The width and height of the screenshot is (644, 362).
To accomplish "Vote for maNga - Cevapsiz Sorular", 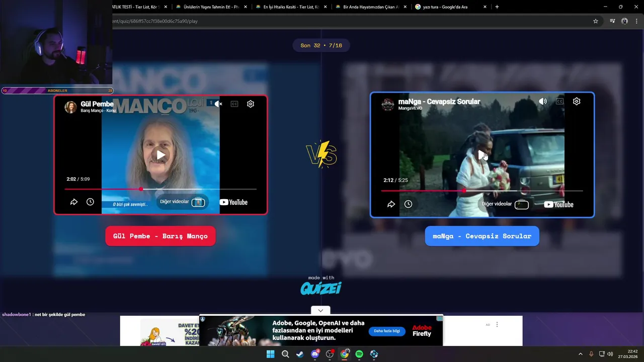I will [x=482, y=236].
